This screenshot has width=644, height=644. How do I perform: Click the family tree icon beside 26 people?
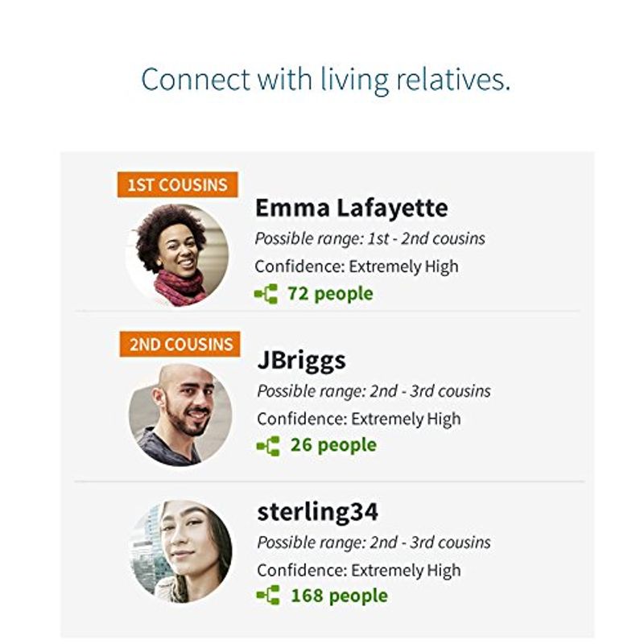click(268, 446)
